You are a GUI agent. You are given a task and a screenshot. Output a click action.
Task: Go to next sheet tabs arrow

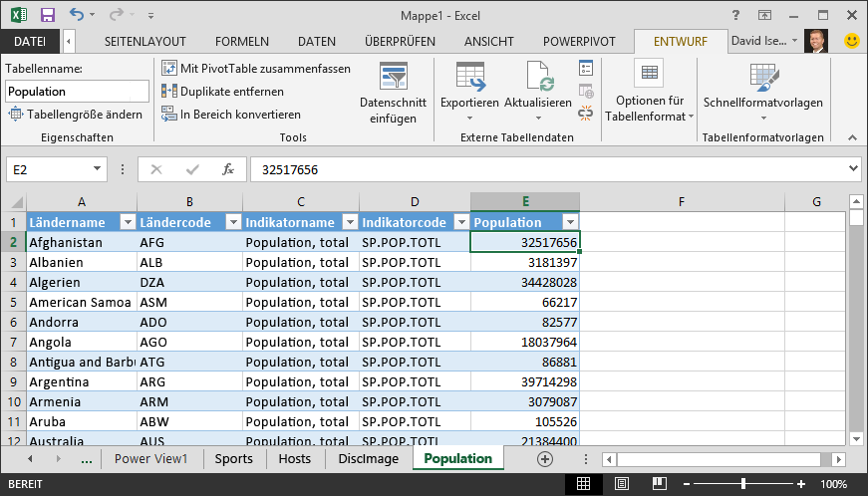pos(58,459)
